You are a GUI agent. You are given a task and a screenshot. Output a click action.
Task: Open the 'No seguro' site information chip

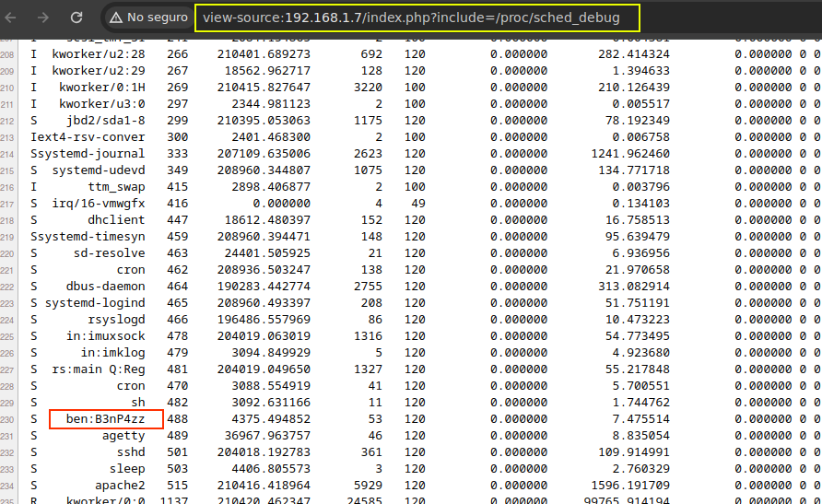pyautogui.click(x=146, y=18)
